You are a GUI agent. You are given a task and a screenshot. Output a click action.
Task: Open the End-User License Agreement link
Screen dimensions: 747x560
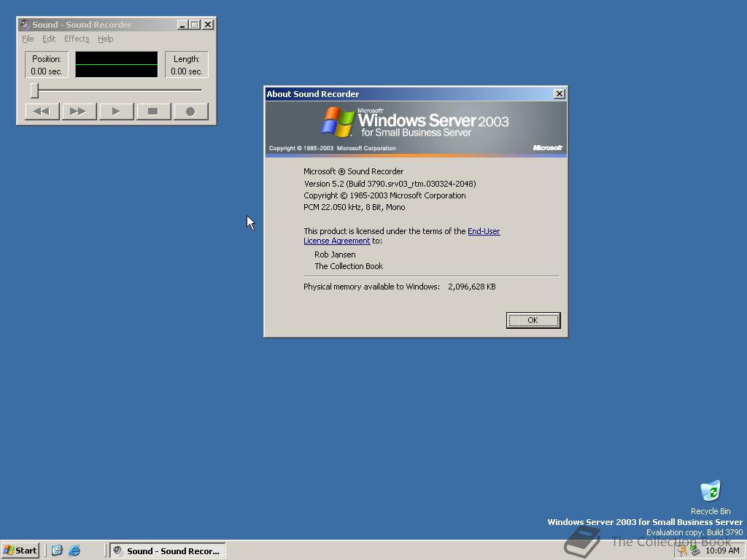pyautogui.click(x=402, y=236)
